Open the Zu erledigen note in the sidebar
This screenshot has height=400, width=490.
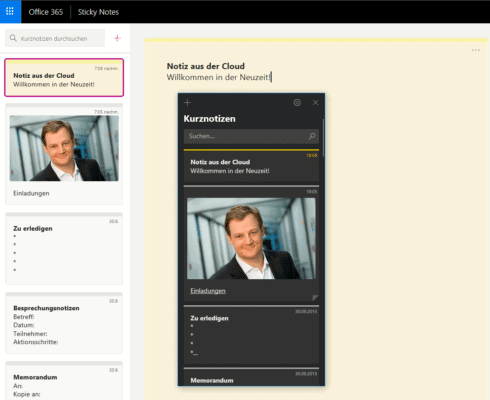(x=64, y=249)
